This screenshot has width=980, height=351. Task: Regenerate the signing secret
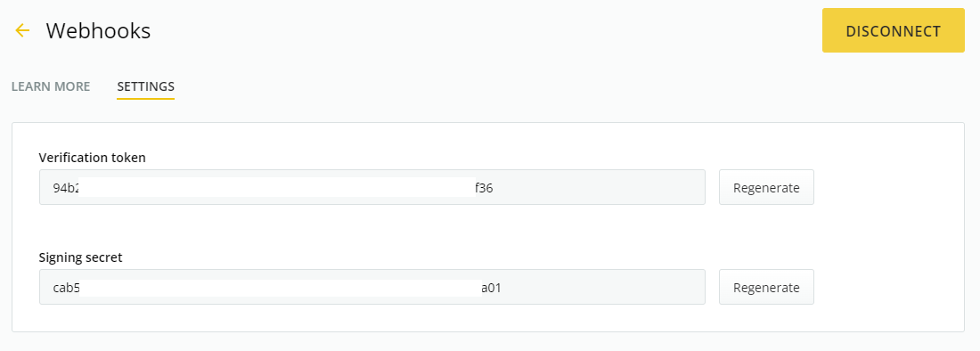point(766,287)
